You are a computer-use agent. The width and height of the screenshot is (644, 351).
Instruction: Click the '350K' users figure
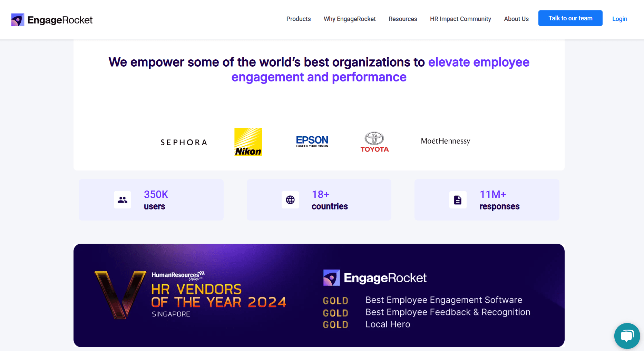coord(156,194)
